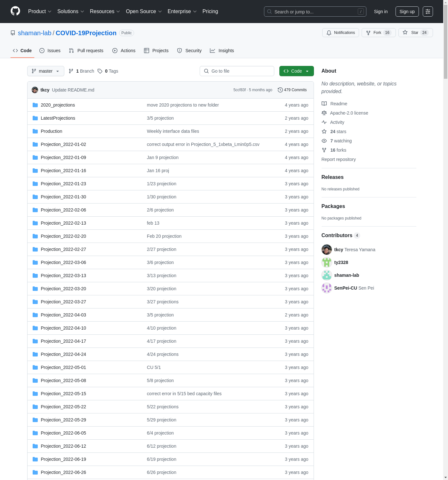Screen dimensions: 448x480
Task: Click the stars icon in About
Action: point(324,132)
